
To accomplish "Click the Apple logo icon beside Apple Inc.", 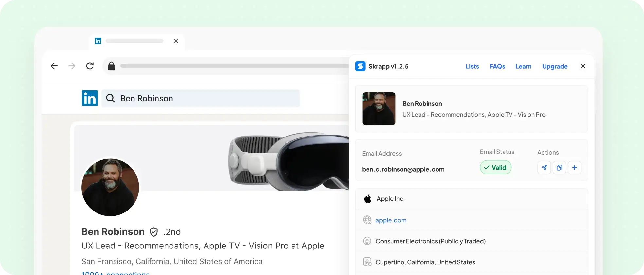I will [367, 199].
